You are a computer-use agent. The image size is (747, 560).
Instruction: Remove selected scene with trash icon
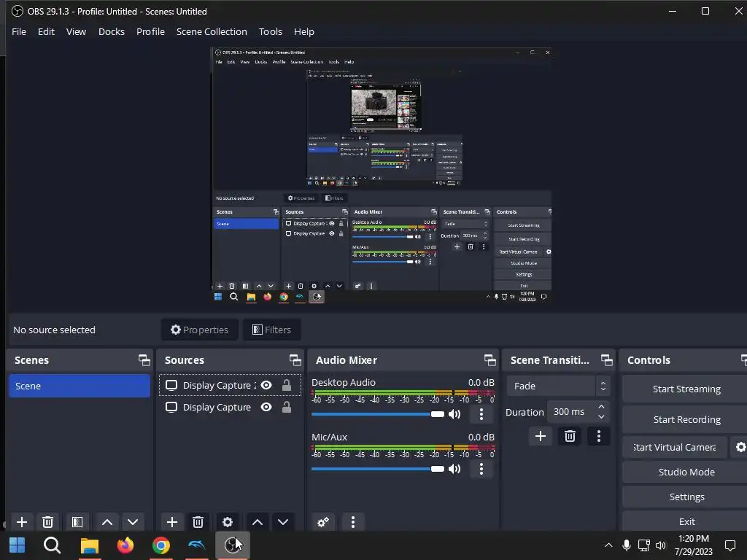click(47, 522)
